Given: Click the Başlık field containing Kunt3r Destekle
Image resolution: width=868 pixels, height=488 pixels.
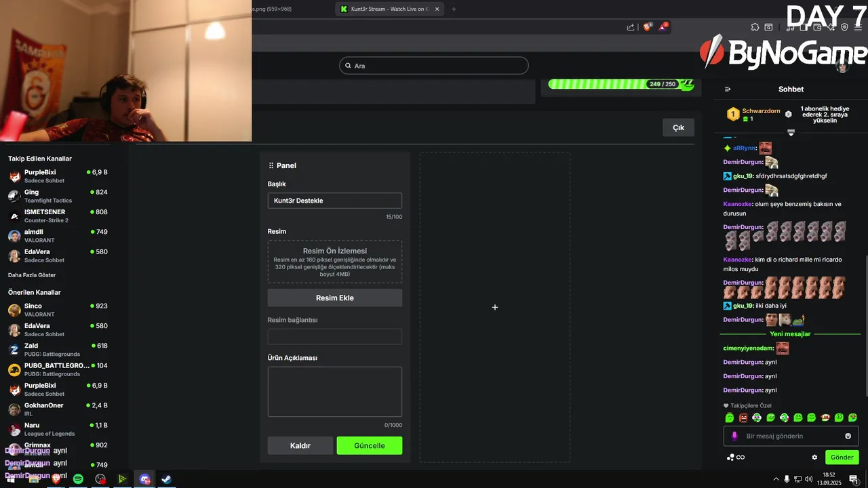Looking at the screenshot, I should click(335, 201).
